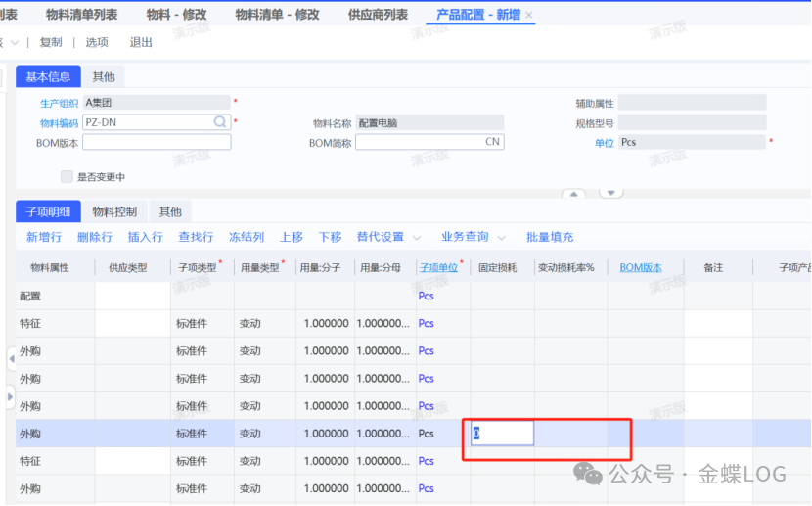Screen dimensions: 812x506
Task: Open the 业务查询 dropdown menu
Action: pos(502,238)
